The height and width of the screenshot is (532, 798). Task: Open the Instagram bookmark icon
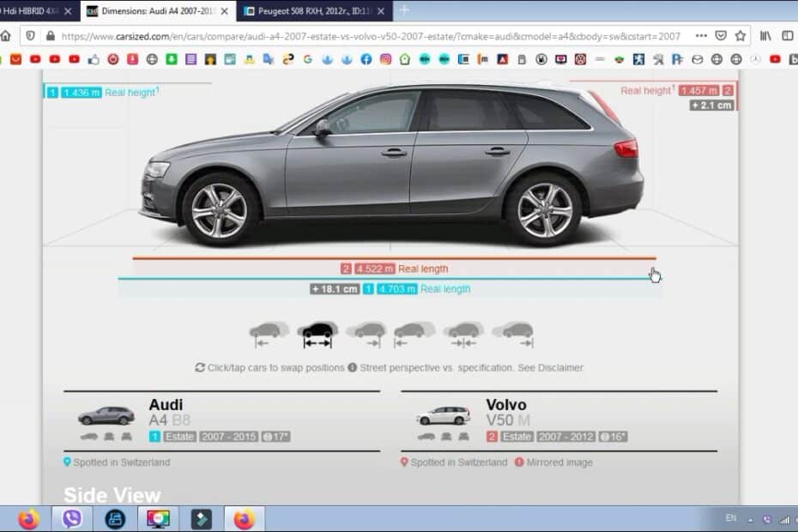click(385, 59)
